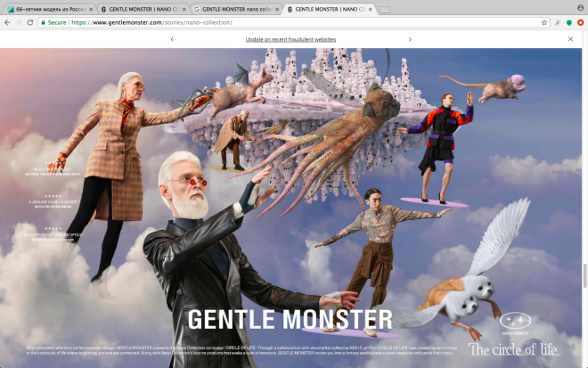Click the Gentle Monster star logo badge
This screenshot has width=588, height=368.
(513, 322)
